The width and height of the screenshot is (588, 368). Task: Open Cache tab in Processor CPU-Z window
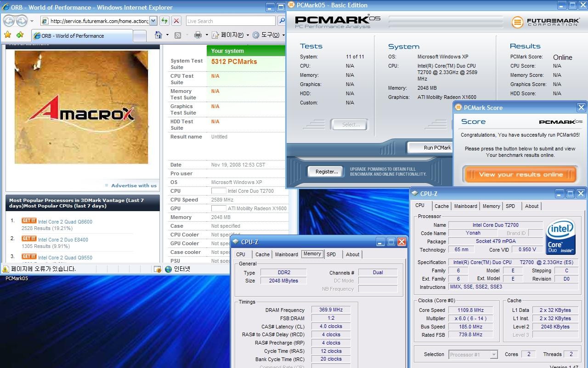[441, 206]
